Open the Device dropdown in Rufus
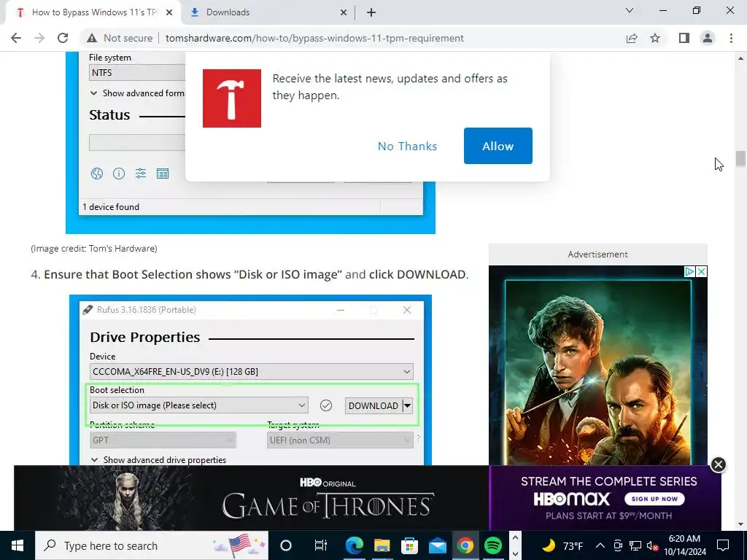 [251, 371]
